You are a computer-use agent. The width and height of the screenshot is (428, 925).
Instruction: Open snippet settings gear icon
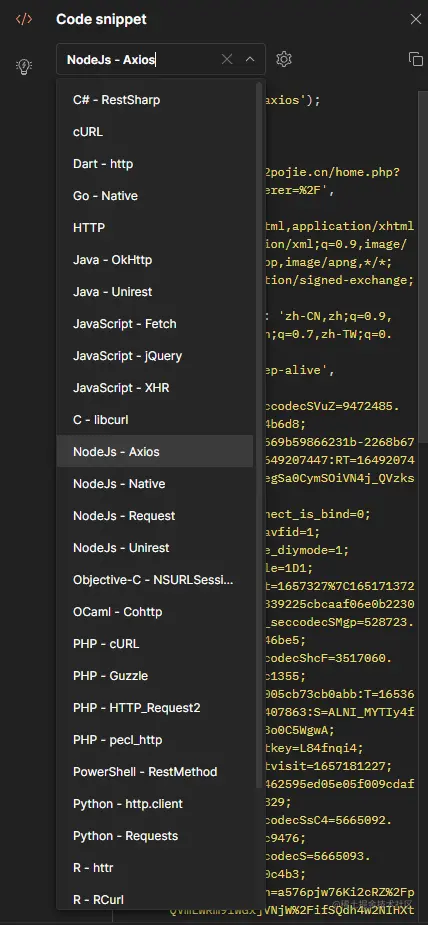[284, 59]
